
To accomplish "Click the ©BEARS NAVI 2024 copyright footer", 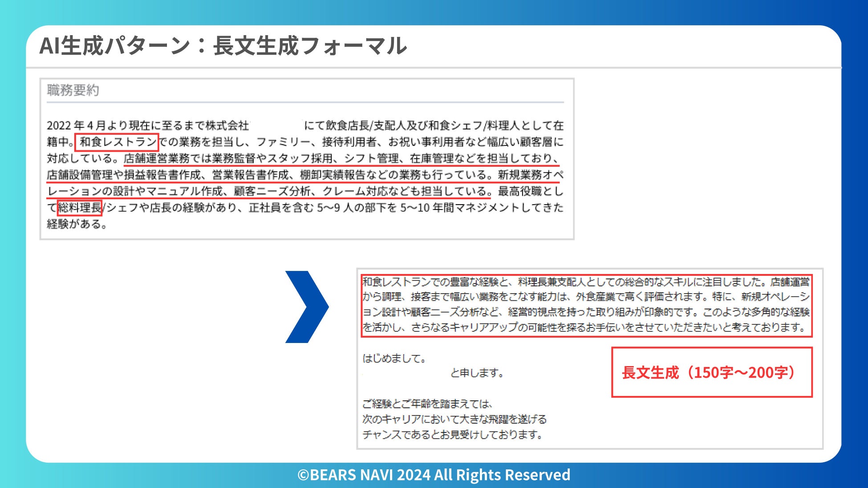I will click(x=434, y=475).
